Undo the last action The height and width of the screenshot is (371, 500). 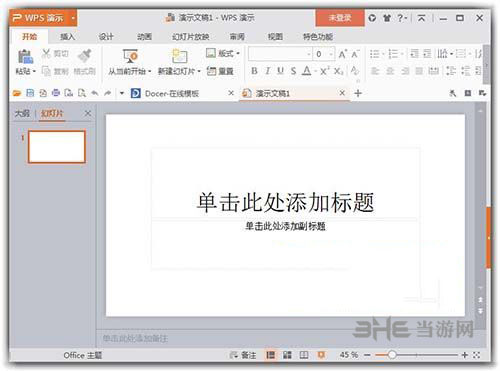click(95, 93)
